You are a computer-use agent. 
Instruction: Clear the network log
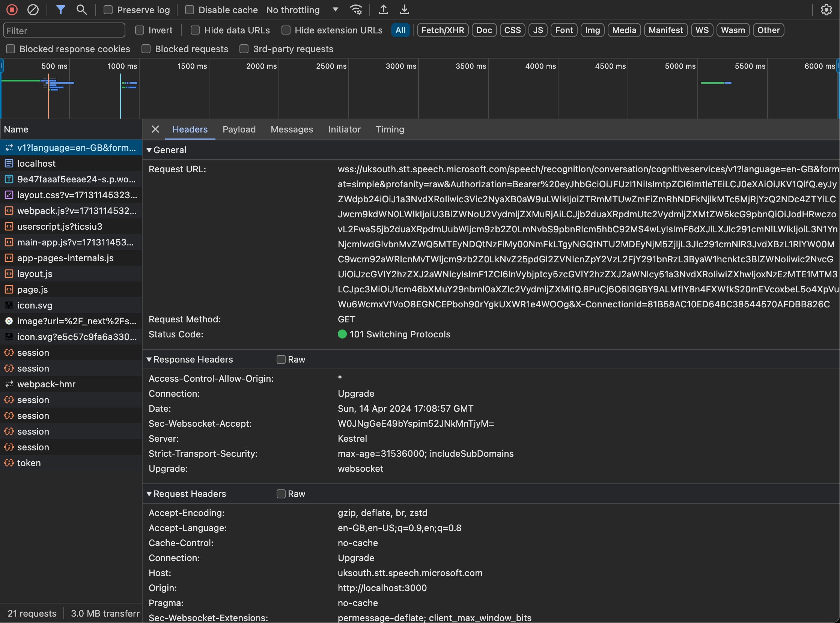(x=33, y=10)
